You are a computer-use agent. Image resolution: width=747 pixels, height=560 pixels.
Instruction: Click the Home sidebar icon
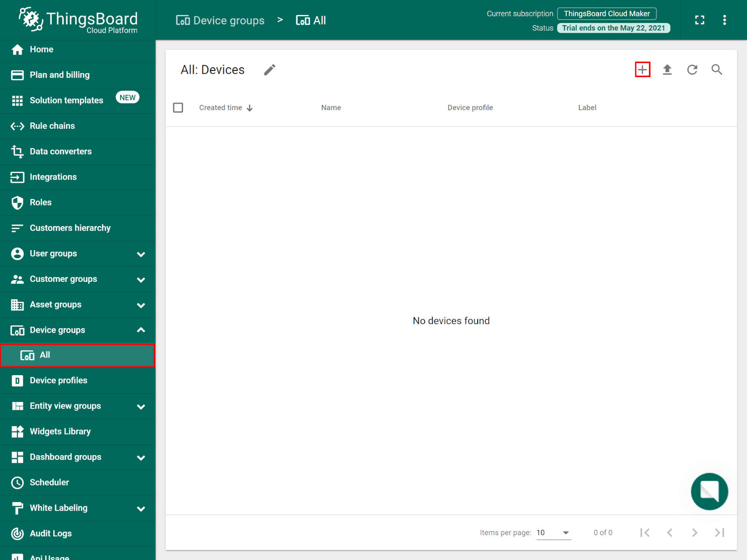(x=17, y=49)
